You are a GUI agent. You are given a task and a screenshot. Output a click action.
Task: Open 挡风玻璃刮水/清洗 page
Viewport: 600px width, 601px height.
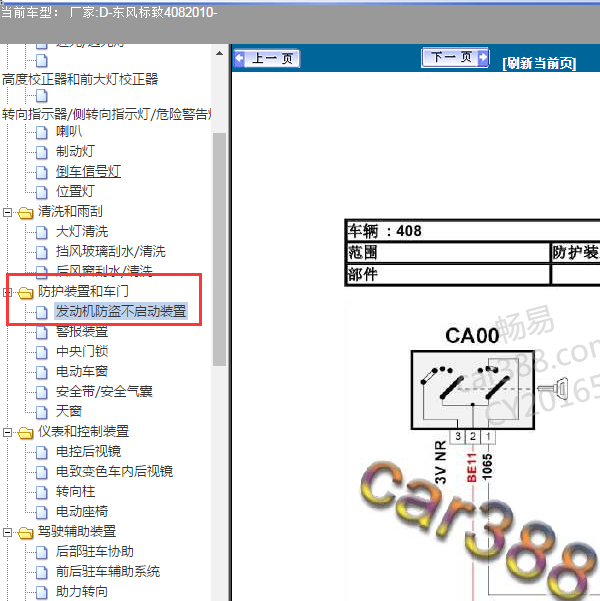point(110,251)
